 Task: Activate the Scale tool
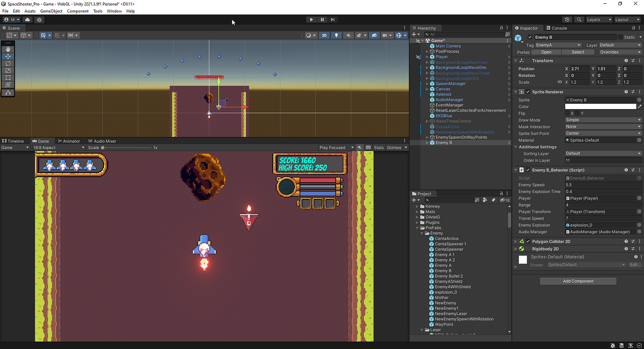tap(8, 70)
